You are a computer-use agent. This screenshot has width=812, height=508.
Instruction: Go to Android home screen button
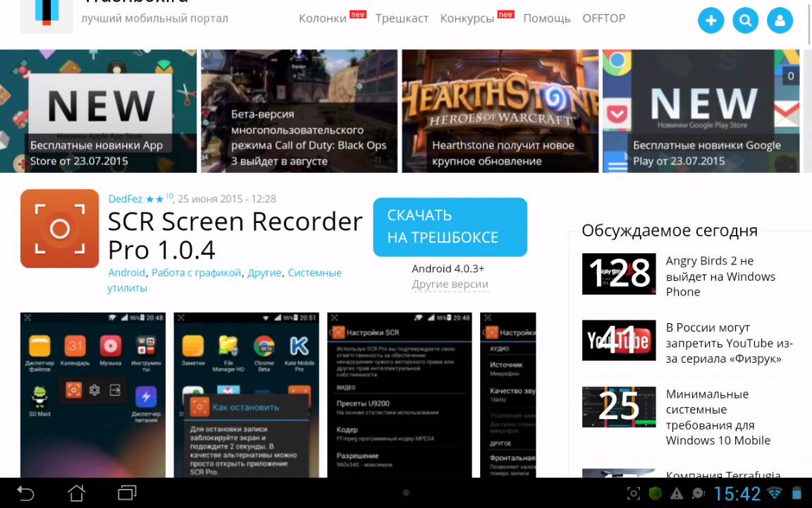77,492
